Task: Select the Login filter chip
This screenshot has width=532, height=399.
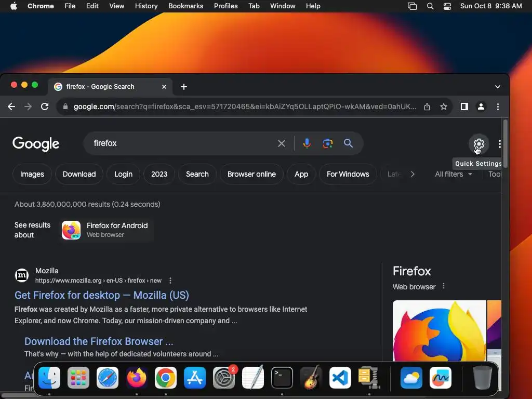Action: [123, 174]
